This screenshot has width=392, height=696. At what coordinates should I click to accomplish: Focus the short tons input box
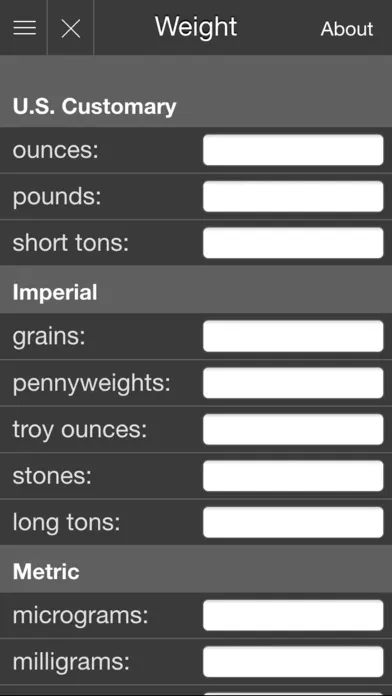(x=293, y=243)
